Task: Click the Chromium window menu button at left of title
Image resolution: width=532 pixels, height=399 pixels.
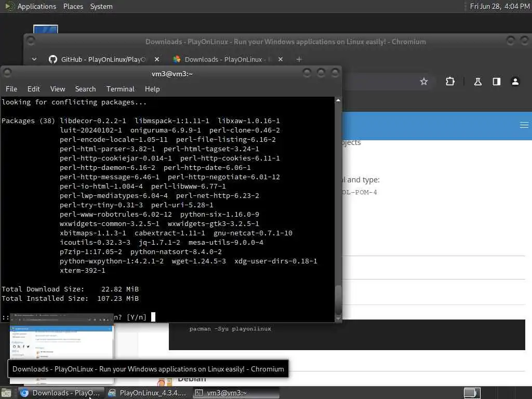Action: pyautogui.click(x=31, y=41)
